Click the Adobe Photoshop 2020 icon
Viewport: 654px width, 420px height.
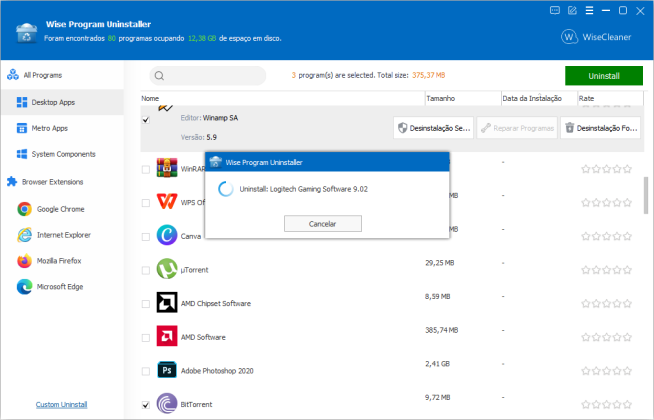pyautogui.click(x=167, y=370)
